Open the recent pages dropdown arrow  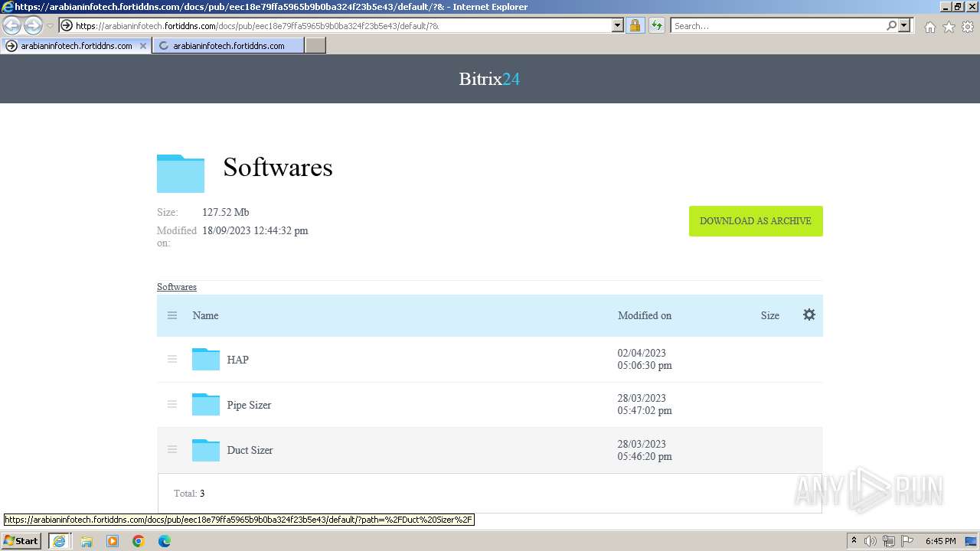click(50, 26)
